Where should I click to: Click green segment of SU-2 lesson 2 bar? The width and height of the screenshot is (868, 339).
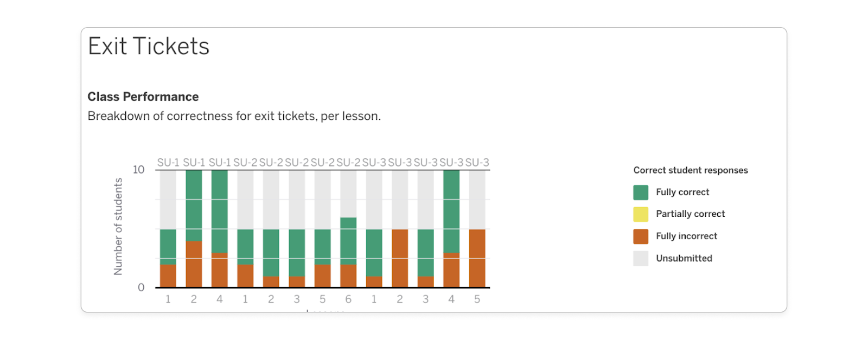pos(271,252)
